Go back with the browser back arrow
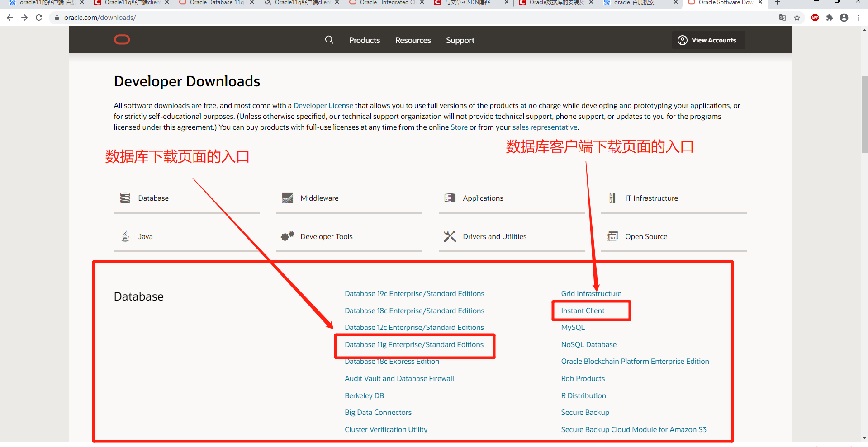This screenshot has height=447, width=868. click(x=10, y=18)
